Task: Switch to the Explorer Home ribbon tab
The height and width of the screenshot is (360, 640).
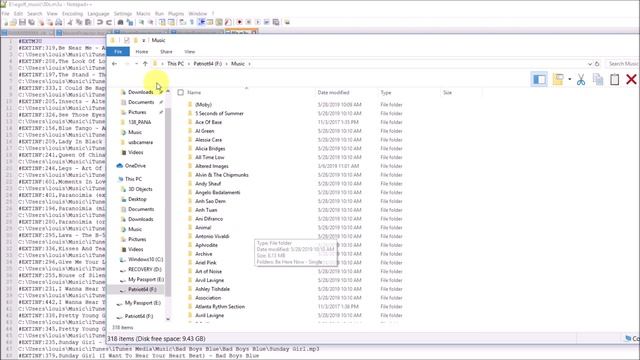Action: point(142,51)
